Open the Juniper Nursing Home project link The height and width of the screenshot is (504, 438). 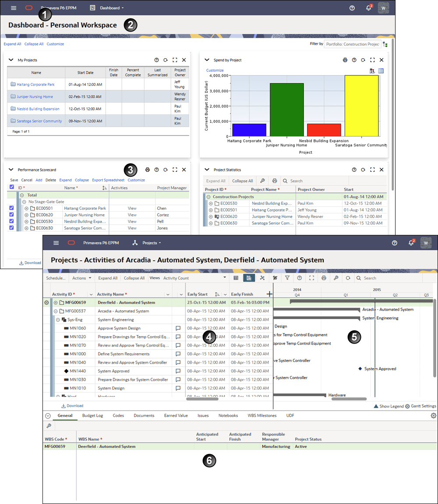[x=35, y=96]
